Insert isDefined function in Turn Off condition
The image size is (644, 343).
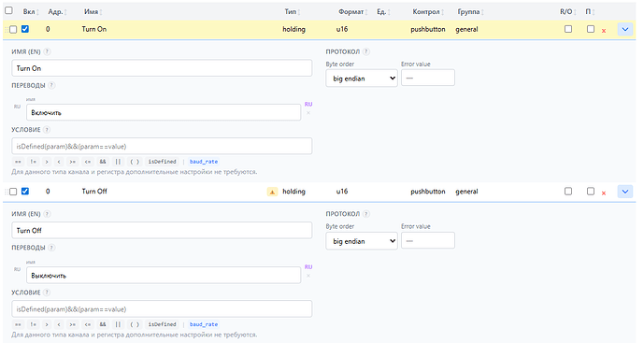[163, 324]
